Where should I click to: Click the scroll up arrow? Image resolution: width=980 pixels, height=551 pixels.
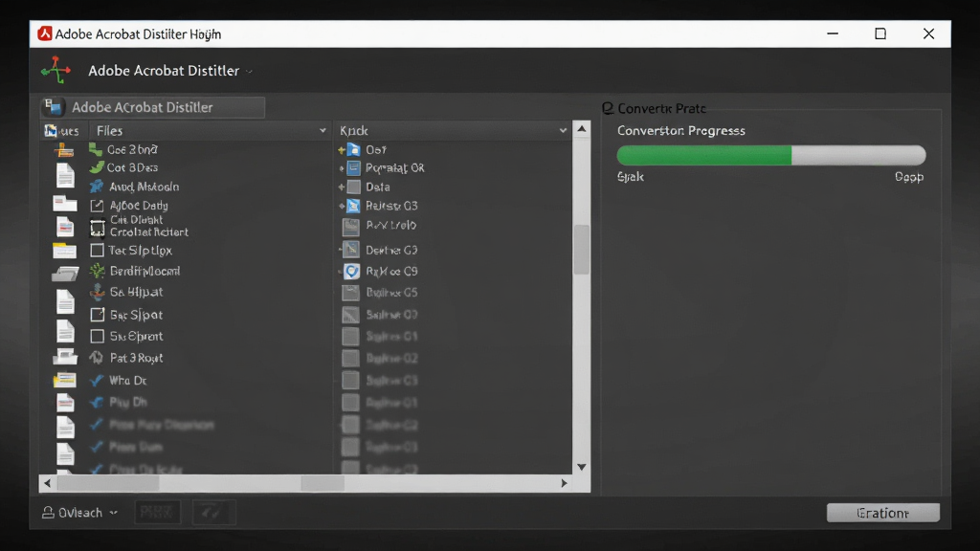(581, 129)
